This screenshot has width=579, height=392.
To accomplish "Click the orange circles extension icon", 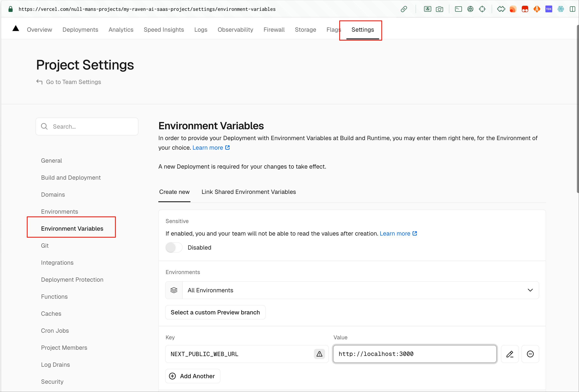I will 513,9.
